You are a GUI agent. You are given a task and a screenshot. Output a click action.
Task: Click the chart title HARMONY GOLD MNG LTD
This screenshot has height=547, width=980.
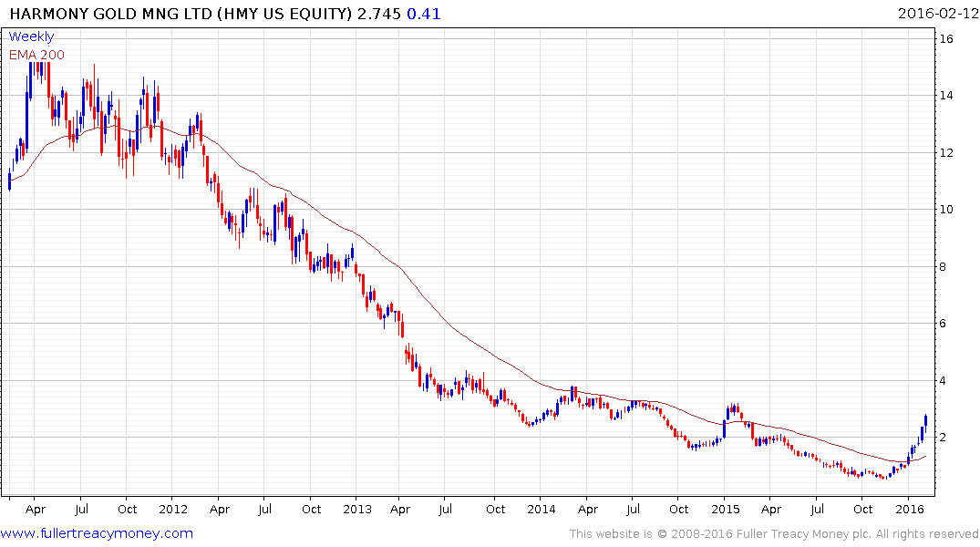point(110,14)
